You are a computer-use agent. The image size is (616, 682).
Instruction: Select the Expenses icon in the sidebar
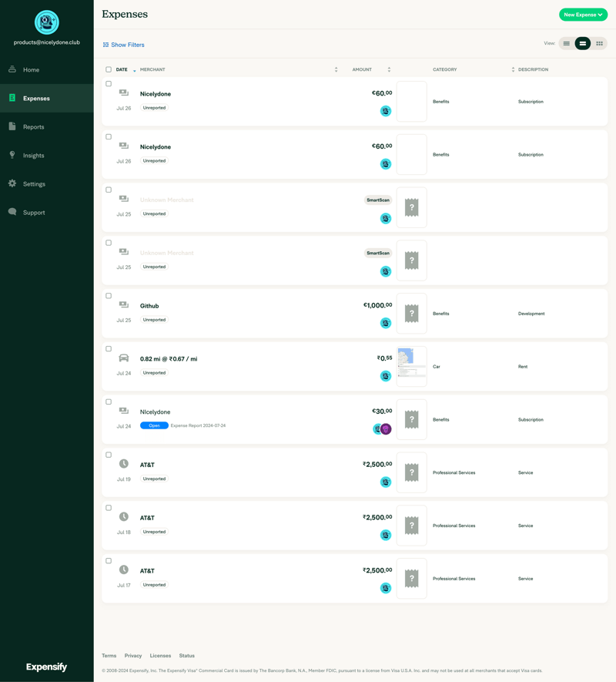pos(12,98)
